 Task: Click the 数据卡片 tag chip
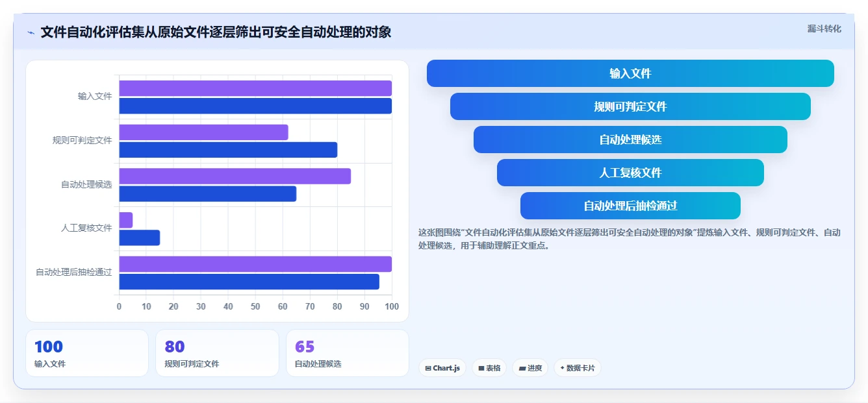pos(578,368)
